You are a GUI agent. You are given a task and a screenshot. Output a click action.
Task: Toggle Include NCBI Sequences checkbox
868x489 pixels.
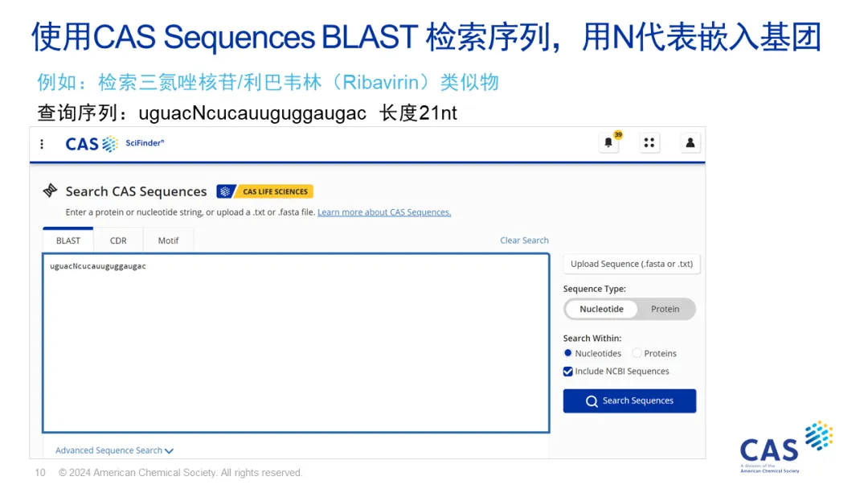[x=568, y=372]
